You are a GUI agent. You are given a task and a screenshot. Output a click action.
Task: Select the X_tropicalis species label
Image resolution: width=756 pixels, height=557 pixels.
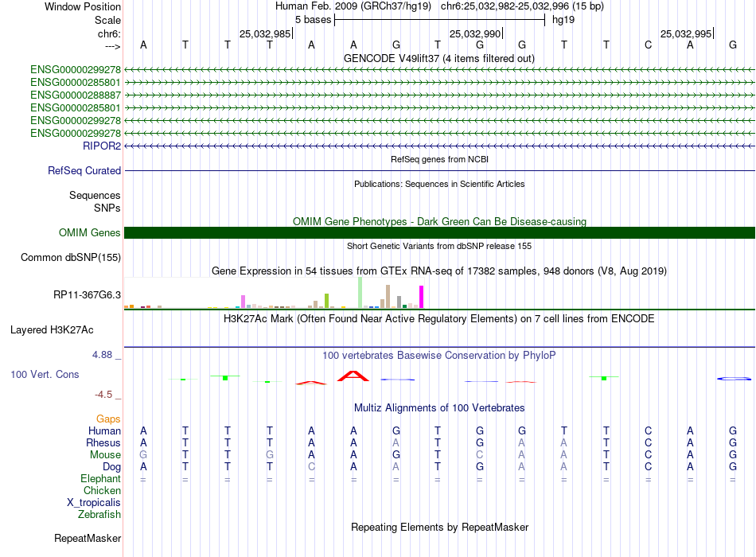point(94,503)
